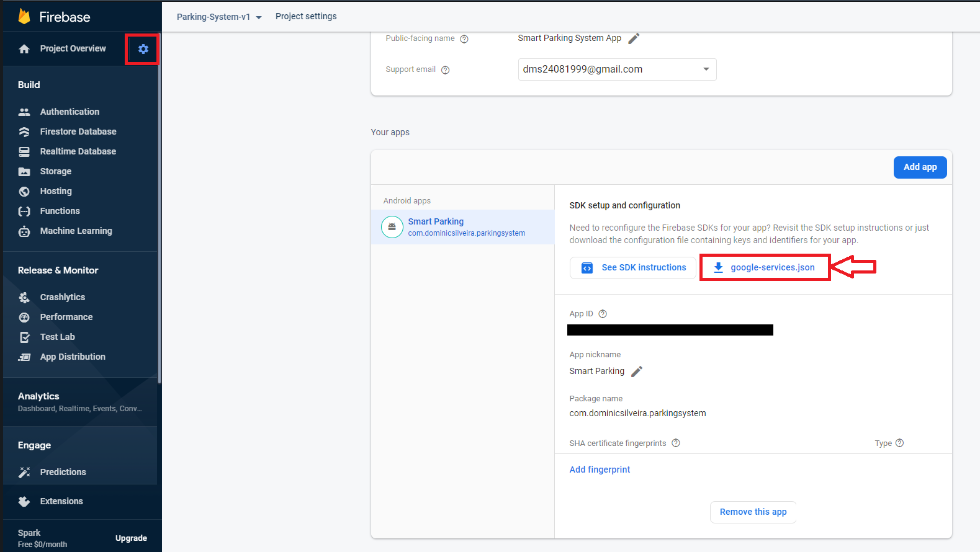Click the Firebase flame logo
The image size is (980, 552).
(x=24, y=17)
